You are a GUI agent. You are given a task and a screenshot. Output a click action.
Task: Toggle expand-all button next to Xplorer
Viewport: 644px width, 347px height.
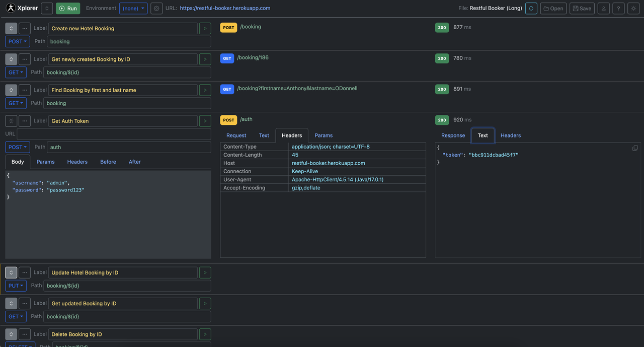tap(47, 8)
